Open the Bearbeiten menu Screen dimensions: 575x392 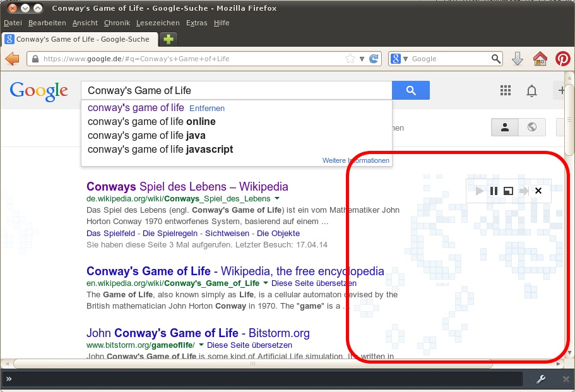click(x=47, y=23)
